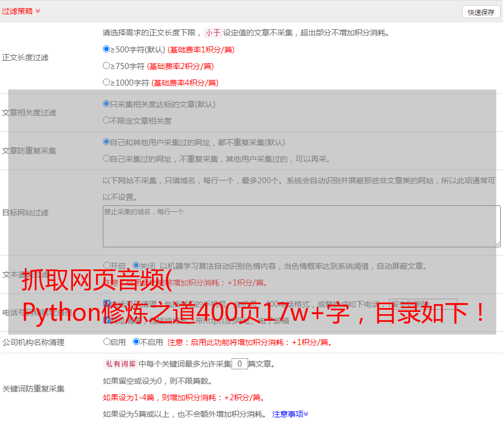The image size is (504, 424).
Task: Click 如果设为1-4篇 red warning text
Action: 185,397
